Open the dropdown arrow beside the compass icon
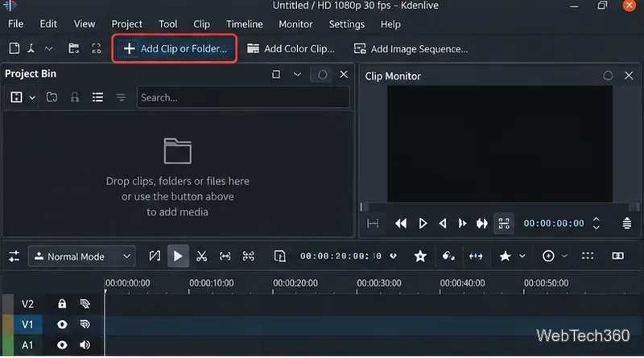Image resolution: width=644 pixels, height=358 pixels. click(48, 48)
